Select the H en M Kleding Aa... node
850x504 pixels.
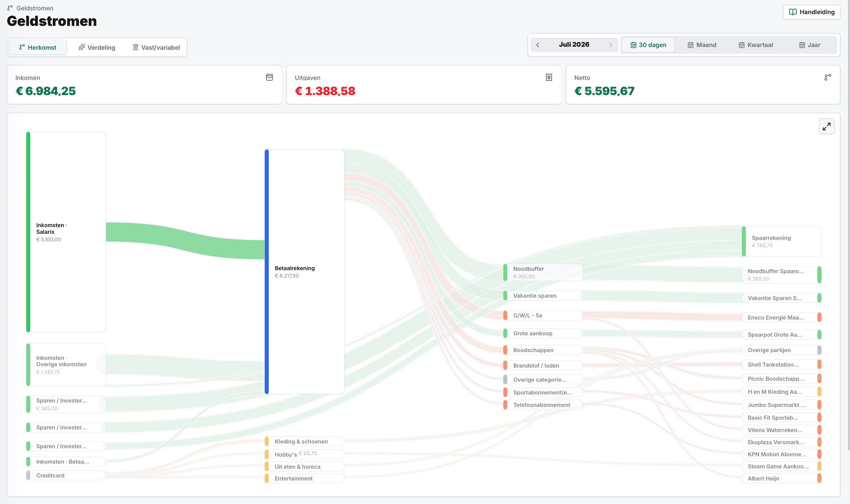[781, 391]
